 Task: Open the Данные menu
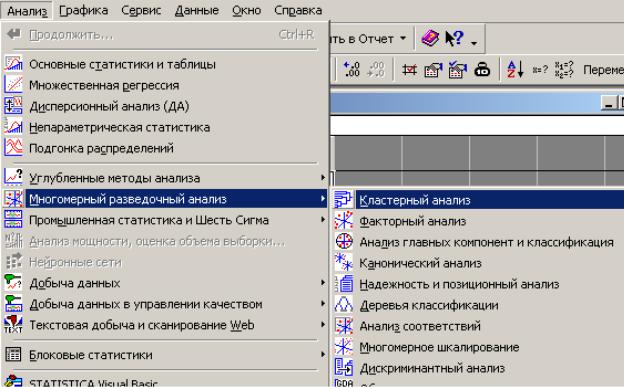click(197, 10)
